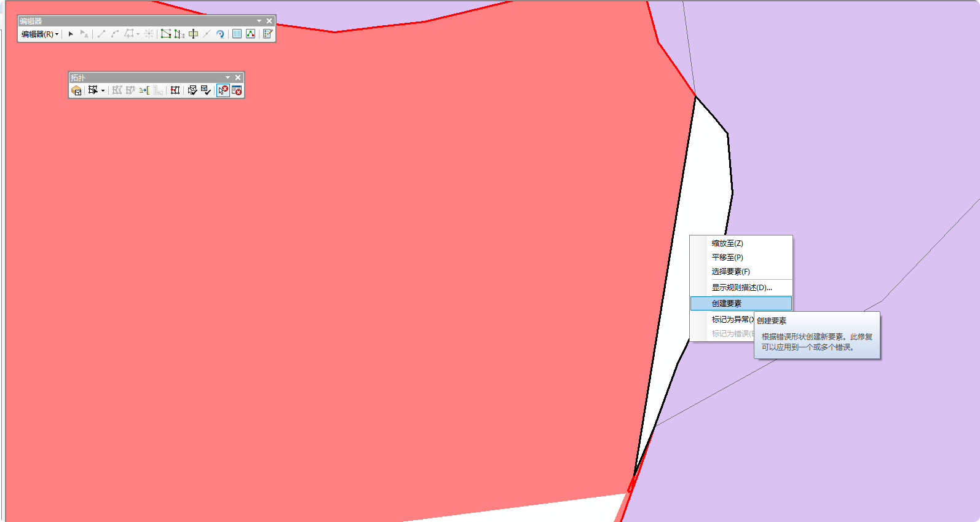The height and width of the screenshot is (522, 980).
Task: Choose 缩放至(Z) from the context menu
Action: point(741,243)
